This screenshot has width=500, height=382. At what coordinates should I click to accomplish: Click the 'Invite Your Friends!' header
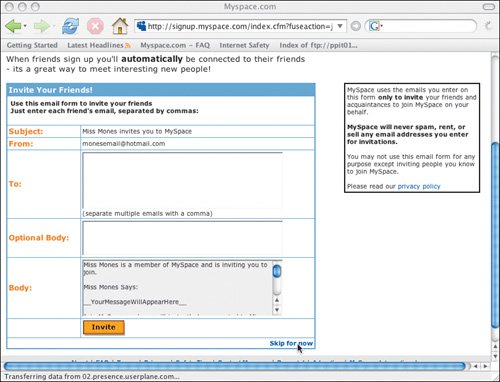(x=51, y=90)
